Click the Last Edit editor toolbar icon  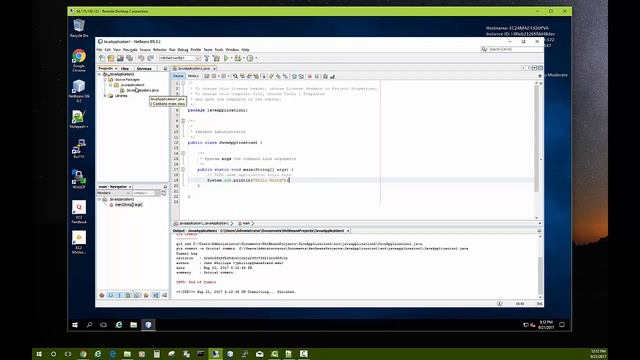click(207, 76)
